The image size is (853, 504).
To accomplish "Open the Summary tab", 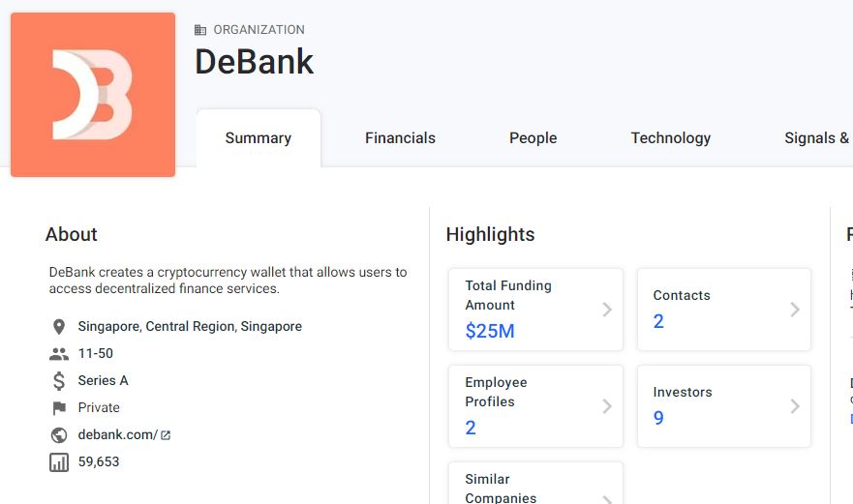I will point(259,138).
